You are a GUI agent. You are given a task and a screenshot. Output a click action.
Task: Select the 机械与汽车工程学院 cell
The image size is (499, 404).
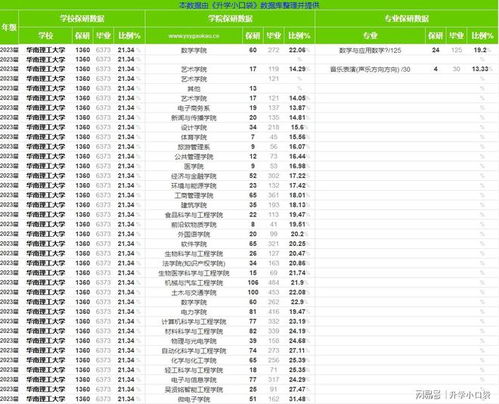tap(194, 282)
